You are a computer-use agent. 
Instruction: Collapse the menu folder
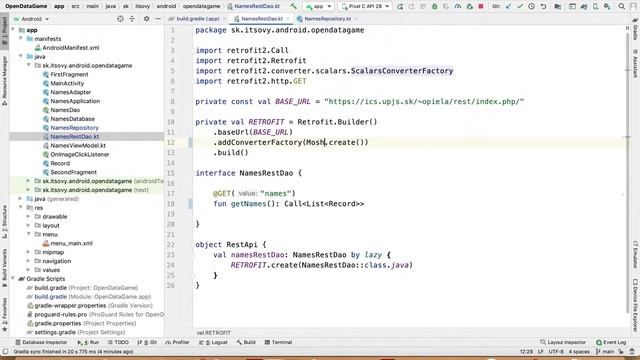tap(29, 234)
